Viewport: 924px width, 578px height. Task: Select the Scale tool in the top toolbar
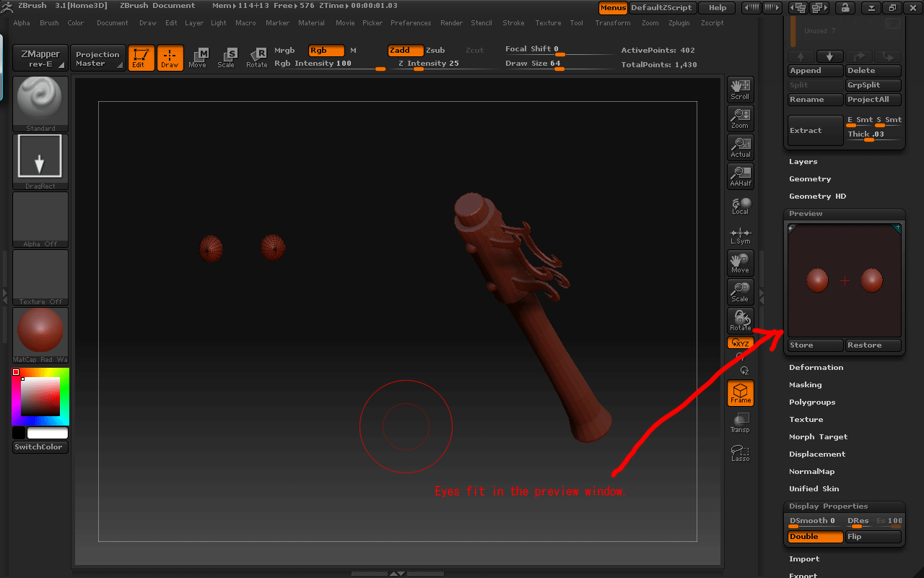click(x=226, y=58)
